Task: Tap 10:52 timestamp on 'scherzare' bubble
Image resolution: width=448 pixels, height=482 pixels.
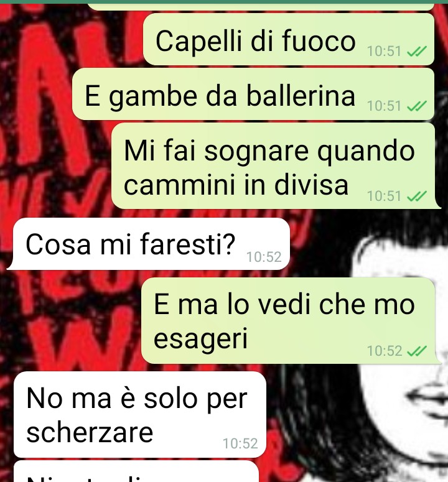Action: click(x=240, y=443)
